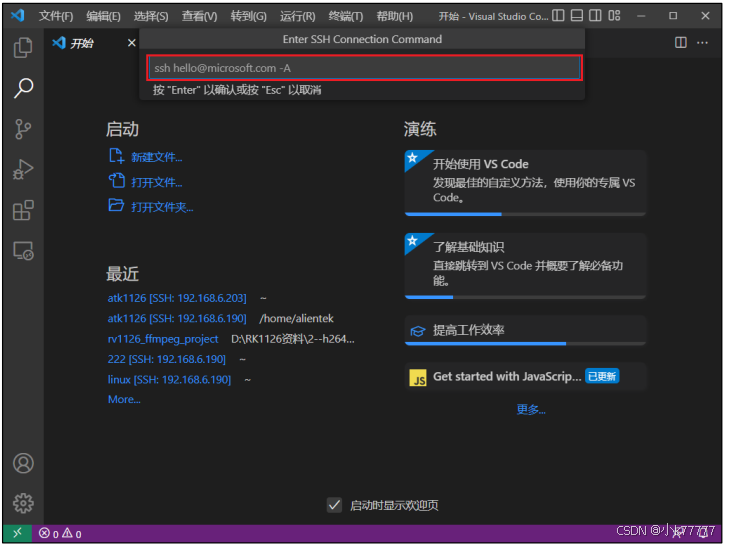This screenshot has width=733, height=544.
Task: Click the 更多... walkthroughs link
Action: (x=531, y=410)
